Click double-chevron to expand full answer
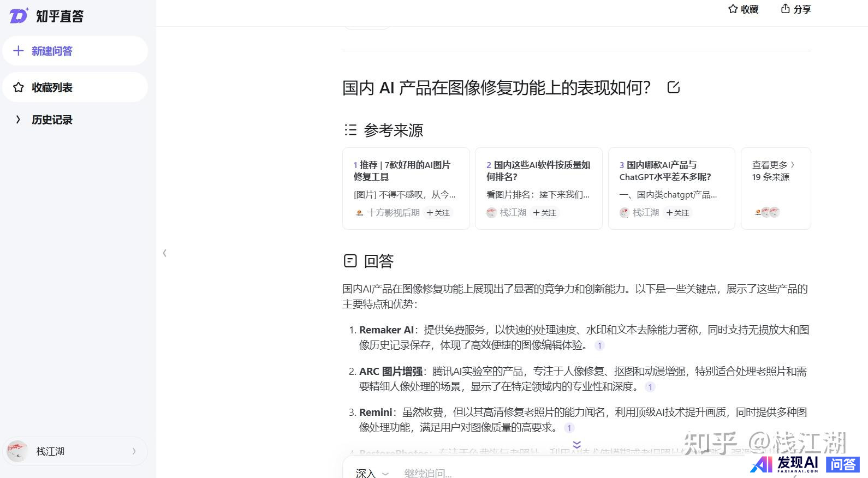Viewport: 868px width, 478px height. coord(576,445)
